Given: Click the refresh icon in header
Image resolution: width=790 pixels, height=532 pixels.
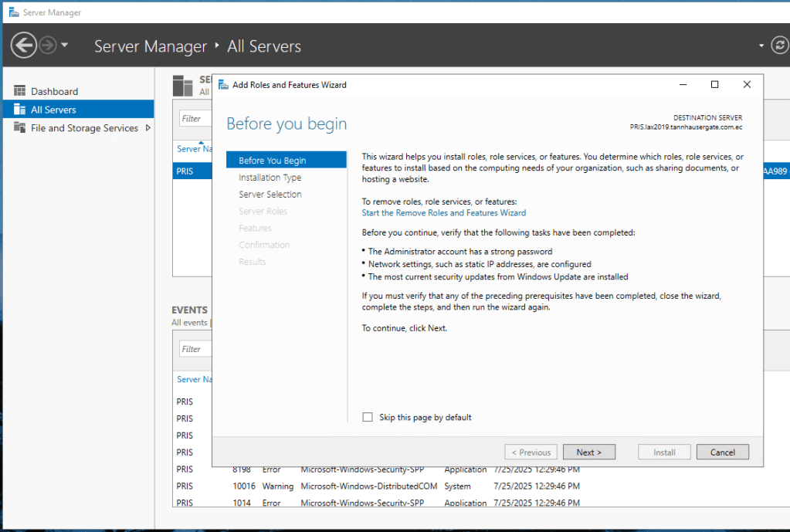Looking at the screenshot, I should click(x=780, y=46).
